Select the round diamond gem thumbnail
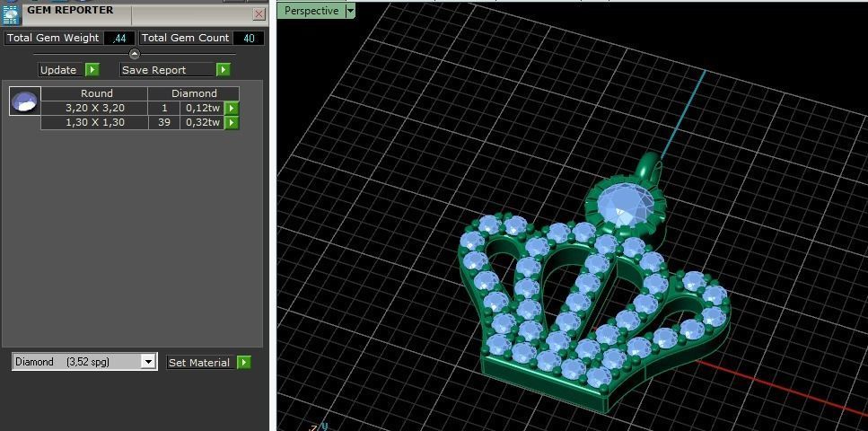The image size is (868, 431). (25, 101)
